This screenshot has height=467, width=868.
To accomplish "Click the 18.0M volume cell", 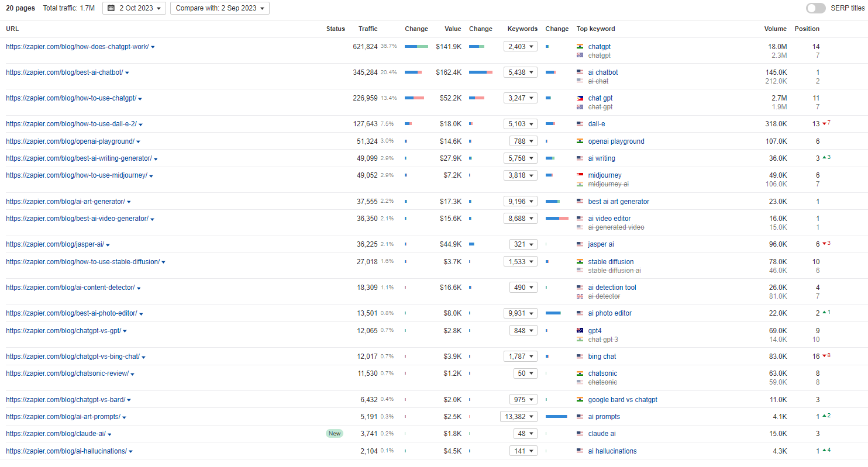I will click(777, 47).
